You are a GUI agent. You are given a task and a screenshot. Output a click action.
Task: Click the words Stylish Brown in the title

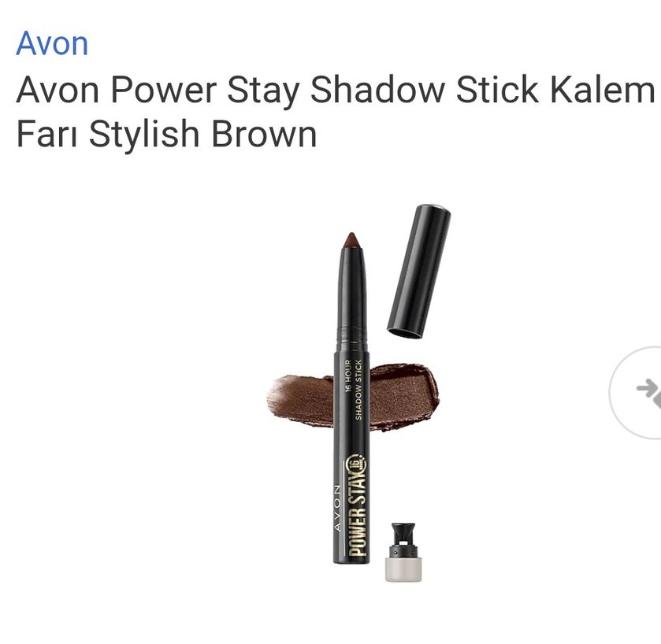202,135
